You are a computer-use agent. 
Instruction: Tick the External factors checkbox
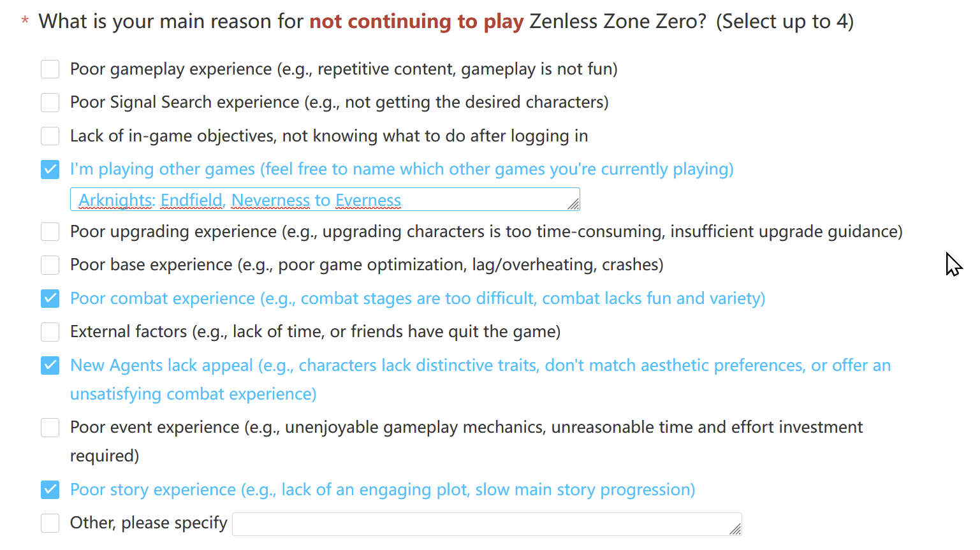50,332
